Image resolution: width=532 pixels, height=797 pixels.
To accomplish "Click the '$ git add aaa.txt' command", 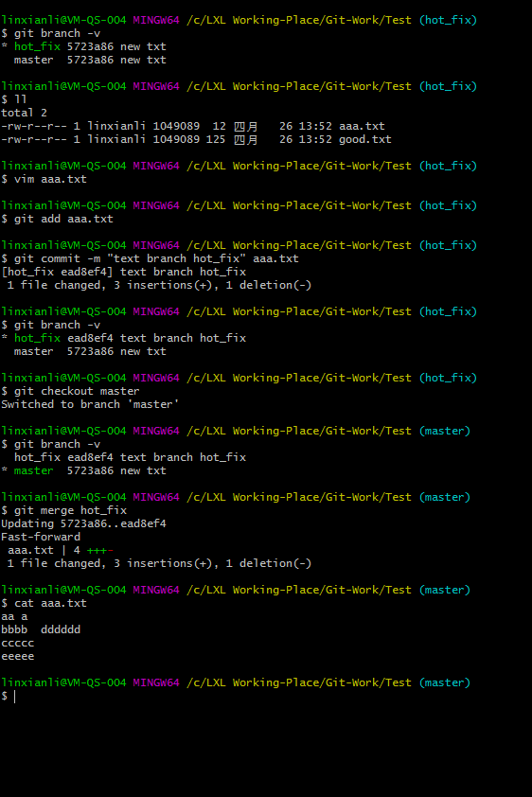I will [57, 219].
